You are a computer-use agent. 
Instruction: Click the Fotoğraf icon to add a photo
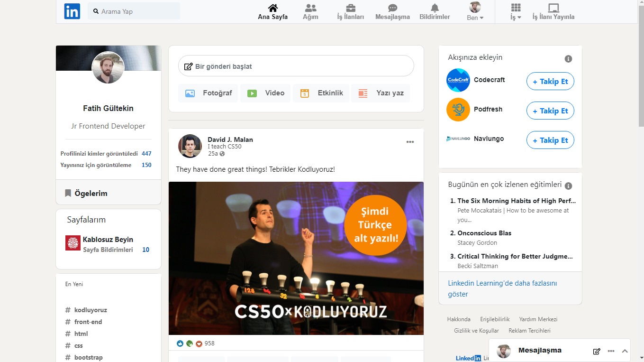190,93
